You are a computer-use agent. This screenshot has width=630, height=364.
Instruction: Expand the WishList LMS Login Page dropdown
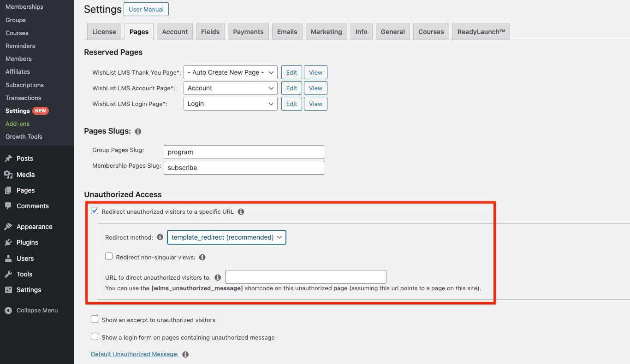point(230,104)
